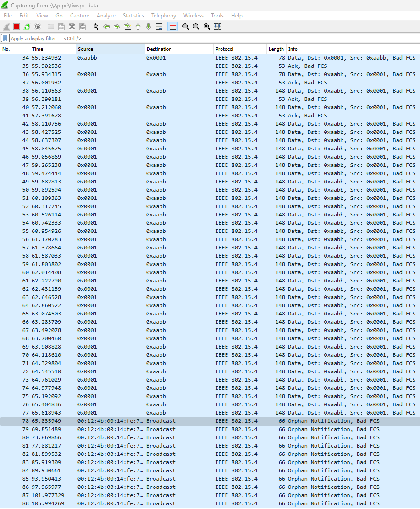Open the Tools menu

click(x=217, y=16)
